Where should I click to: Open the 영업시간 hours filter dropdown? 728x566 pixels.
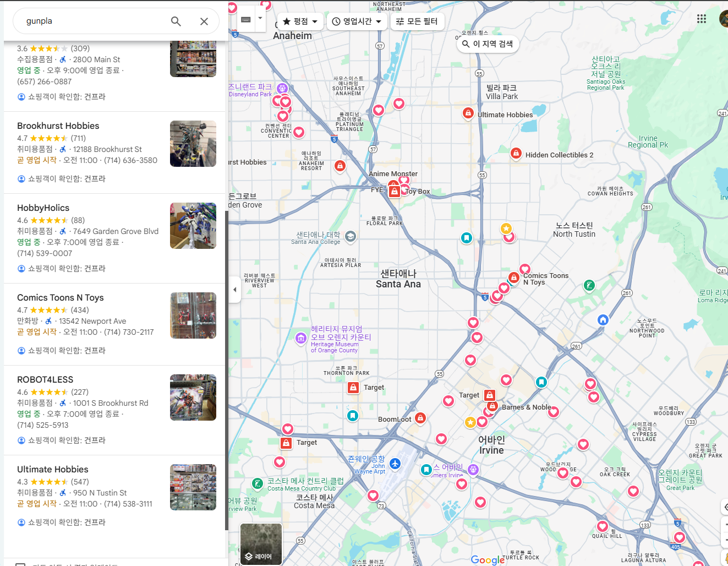pyautogui.click(x=357, y=21)
